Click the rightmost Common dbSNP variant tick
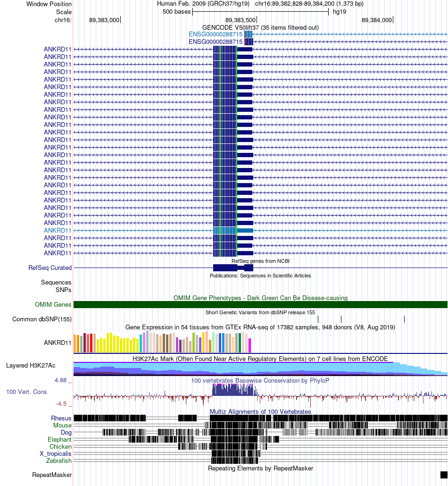This screenshot has width=448, height=486. point(404,319)
